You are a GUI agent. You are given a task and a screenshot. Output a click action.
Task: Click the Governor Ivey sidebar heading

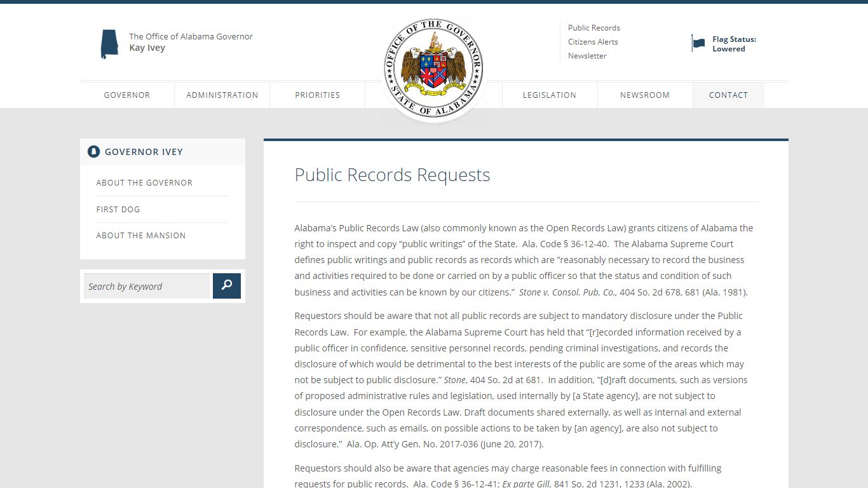tap(144, 152)
